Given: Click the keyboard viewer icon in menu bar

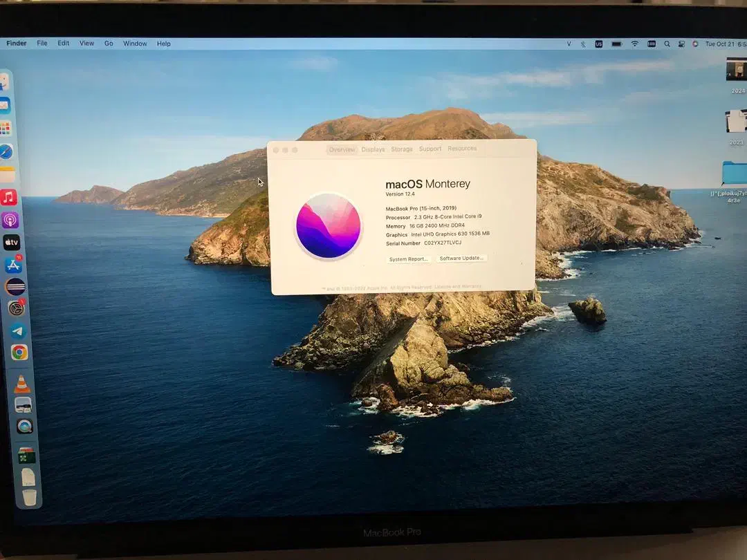Looking at the screenshot, I should [652, 44].
